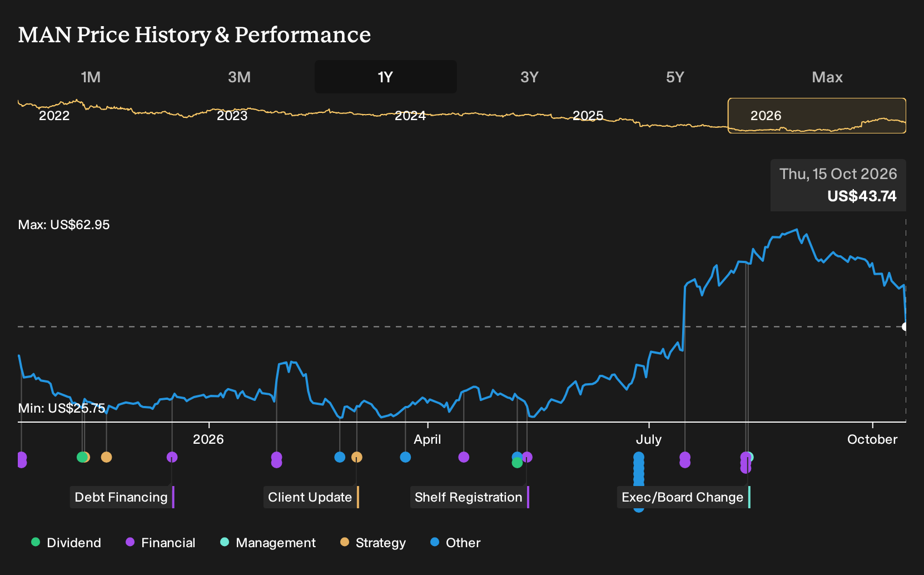This screenshot has width=924, height=575.
Task: Open the Exec/Board Change event label
Action: 684,497
